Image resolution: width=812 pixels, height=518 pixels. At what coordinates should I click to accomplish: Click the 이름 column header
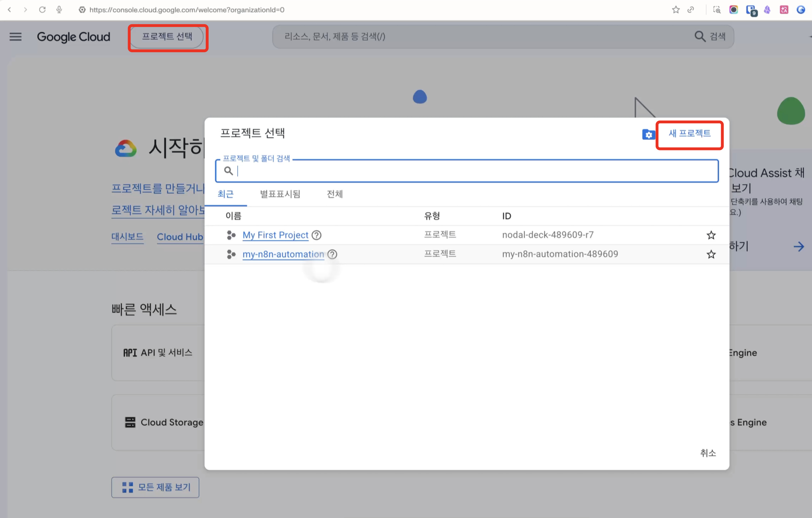pos(233,216)
